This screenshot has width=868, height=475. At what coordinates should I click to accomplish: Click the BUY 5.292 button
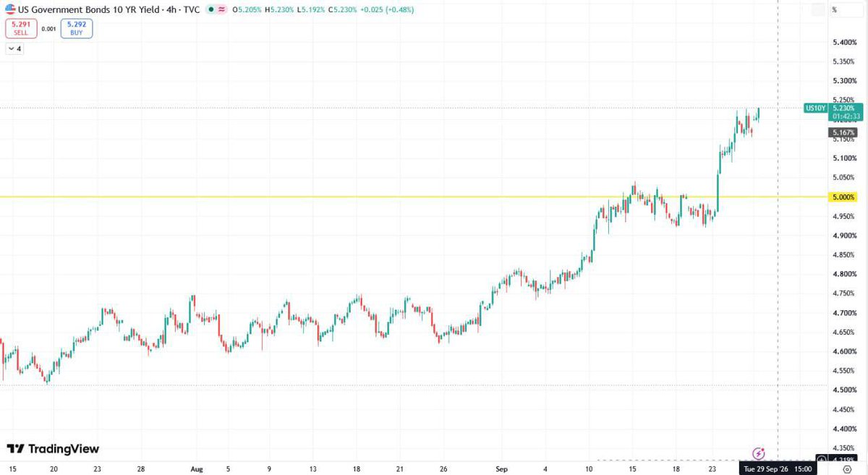tap(77, 29)
